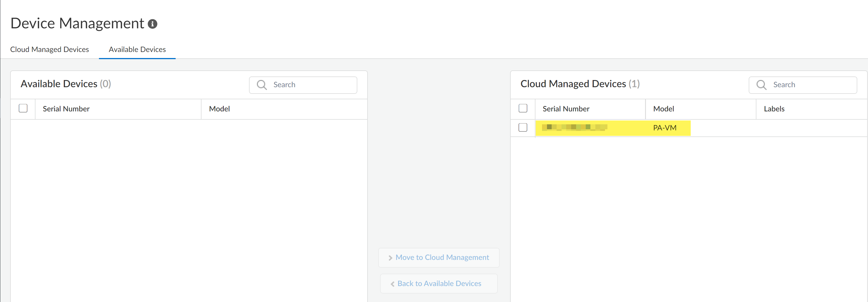868x302 pixels.
Task: Click the Back to Available Devices chevron icon
Action: coord(392,284)
